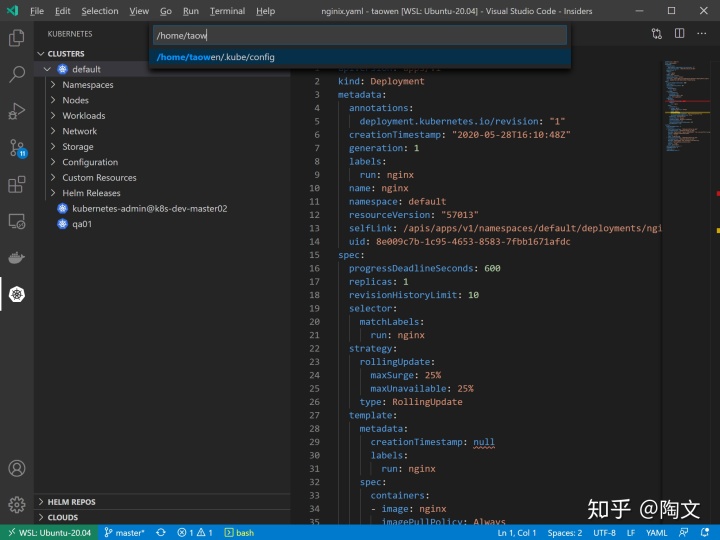Viewport: 720px width, 540px height.
Task: Click the Kubernetes icon next to default cluster
Action: click(62, 69)
